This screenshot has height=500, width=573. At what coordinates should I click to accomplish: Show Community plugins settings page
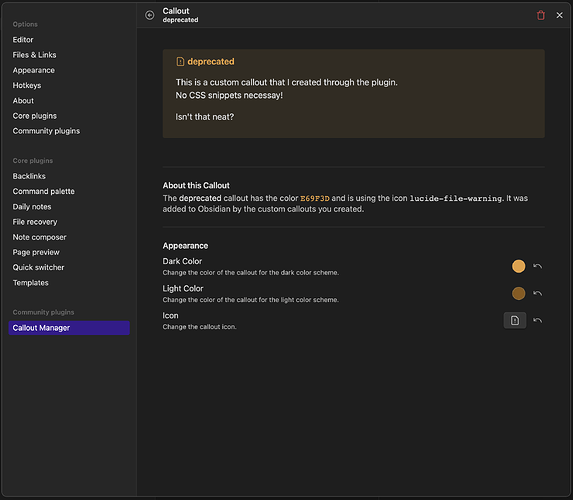[46, 131]
